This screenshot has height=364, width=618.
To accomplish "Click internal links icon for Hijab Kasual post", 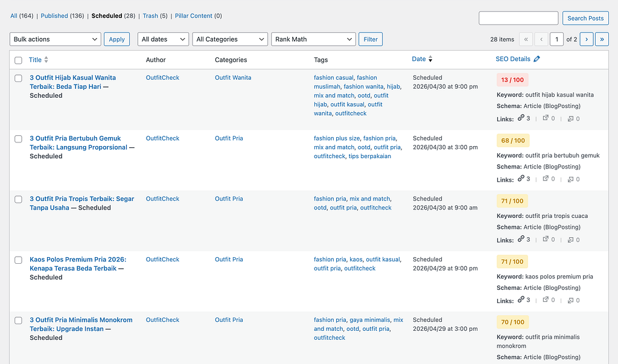I will coord(521,118).
